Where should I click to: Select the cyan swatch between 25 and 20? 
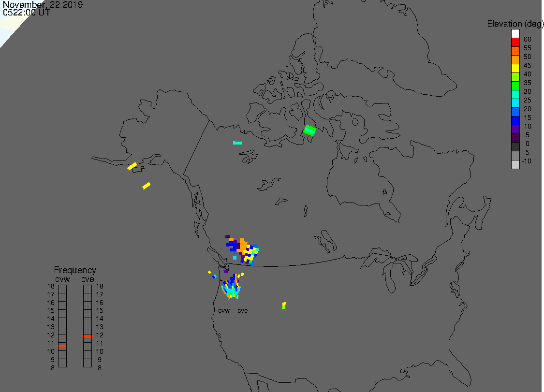tap(515, 103)
